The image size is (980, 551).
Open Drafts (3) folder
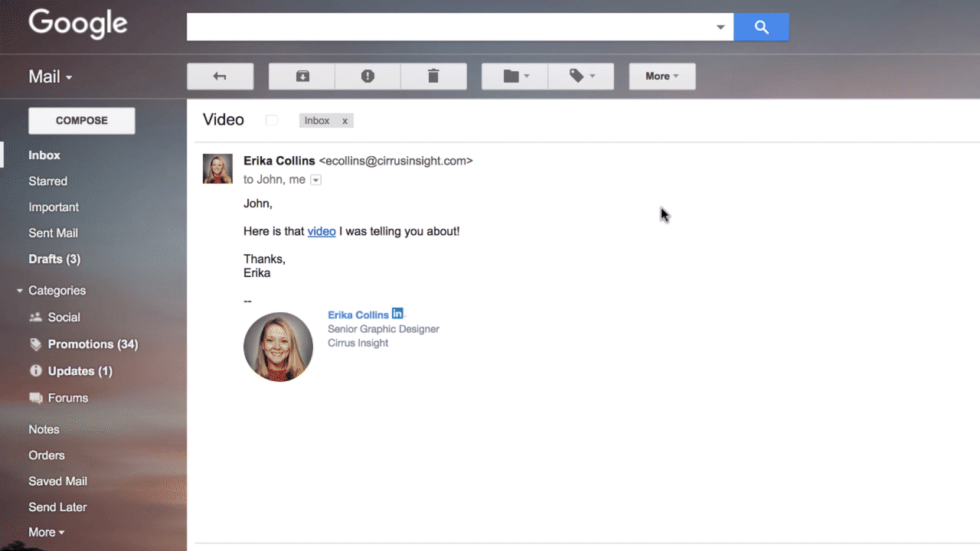54,259
